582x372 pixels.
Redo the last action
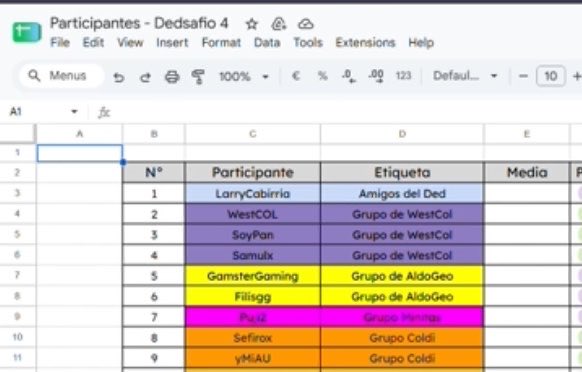(x=145, y=77)
